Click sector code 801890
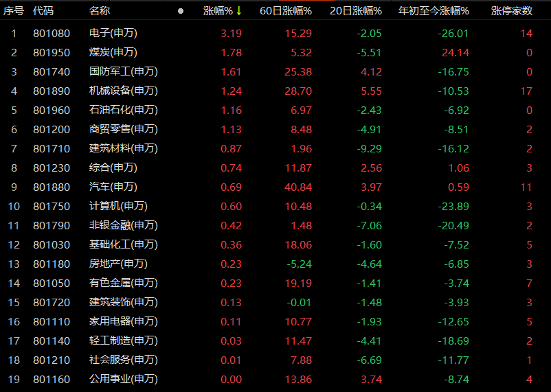The image size is (551, 392). click(52, 91)
